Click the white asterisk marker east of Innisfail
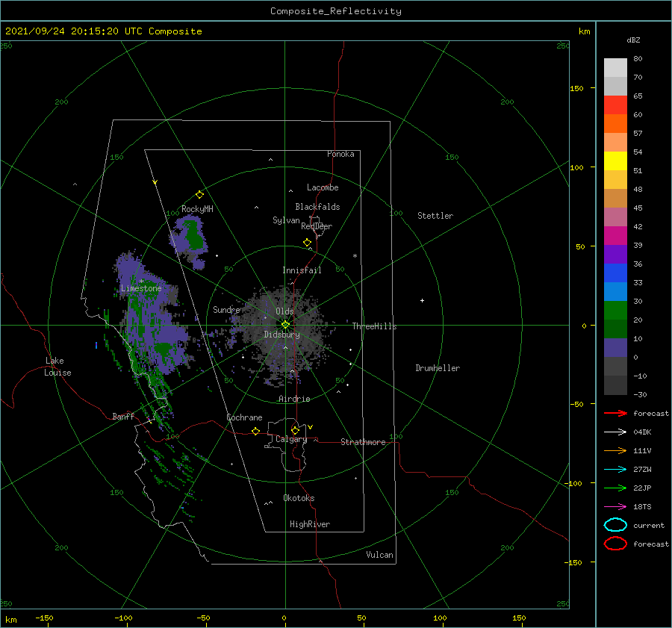The height and width of the screenshot is (628, 672). click(355, 256)
